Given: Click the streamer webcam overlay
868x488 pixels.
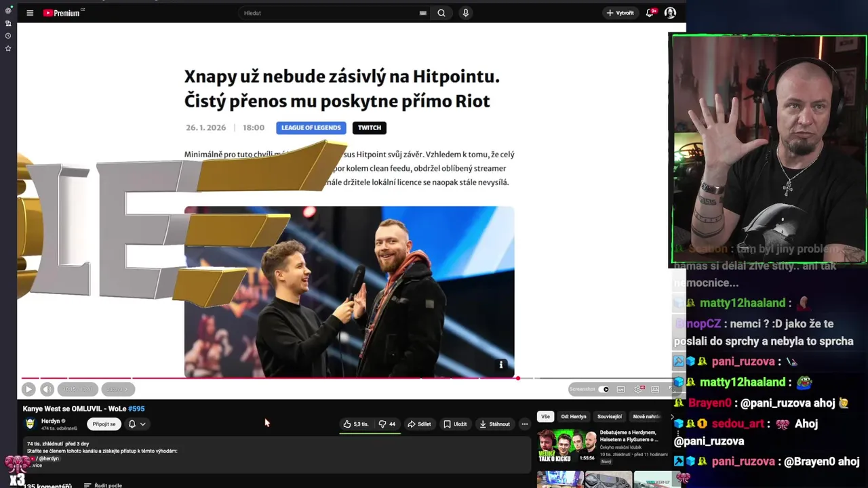Looking at the screenshot, I should 769,148.
